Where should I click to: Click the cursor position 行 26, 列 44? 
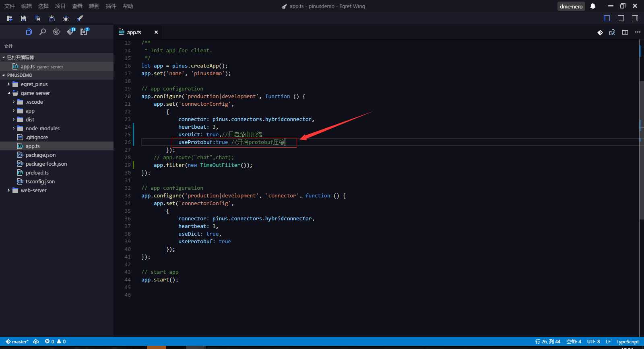coord(548,342)
